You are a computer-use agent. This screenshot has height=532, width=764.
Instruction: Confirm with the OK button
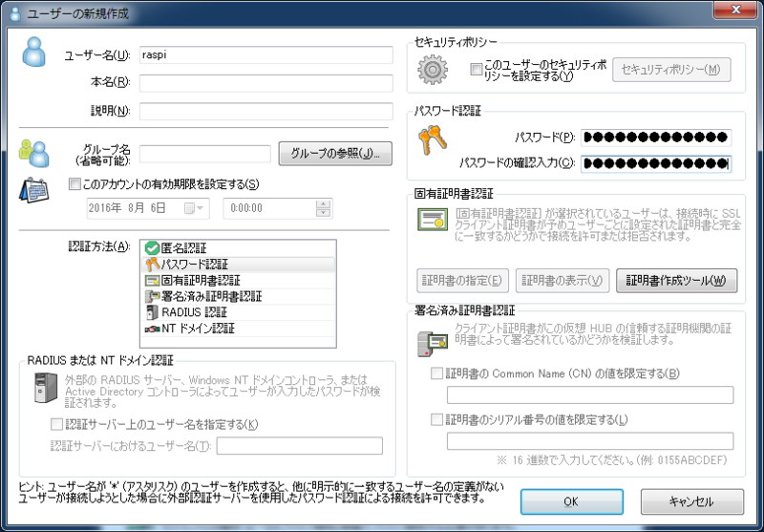point(571,501)
